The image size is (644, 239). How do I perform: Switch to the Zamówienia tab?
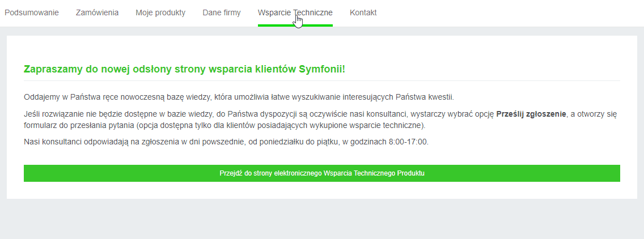click(x=97, y=12)
